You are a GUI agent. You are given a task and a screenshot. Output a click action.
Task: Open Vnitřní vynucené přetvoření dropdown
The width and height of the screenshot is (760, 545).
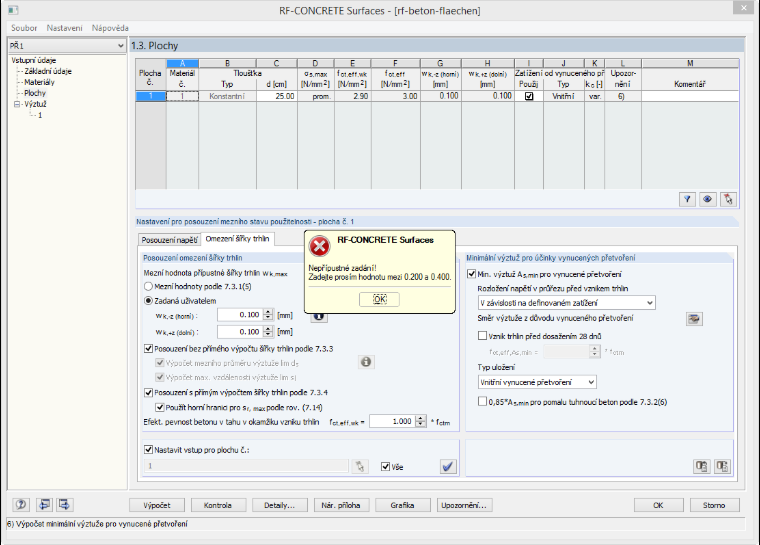point(591,382)
